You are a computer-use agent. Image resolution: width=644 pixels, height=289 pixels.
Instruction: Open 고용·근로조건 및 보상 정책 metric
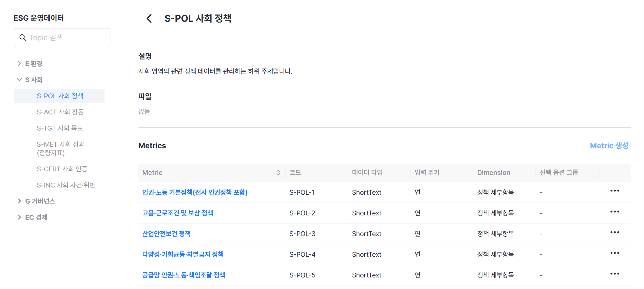point(178,213)
